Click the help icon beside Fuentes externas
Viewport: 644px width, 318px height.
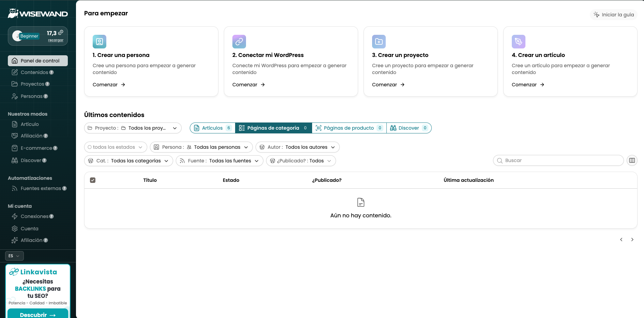[x=64, y=188]
